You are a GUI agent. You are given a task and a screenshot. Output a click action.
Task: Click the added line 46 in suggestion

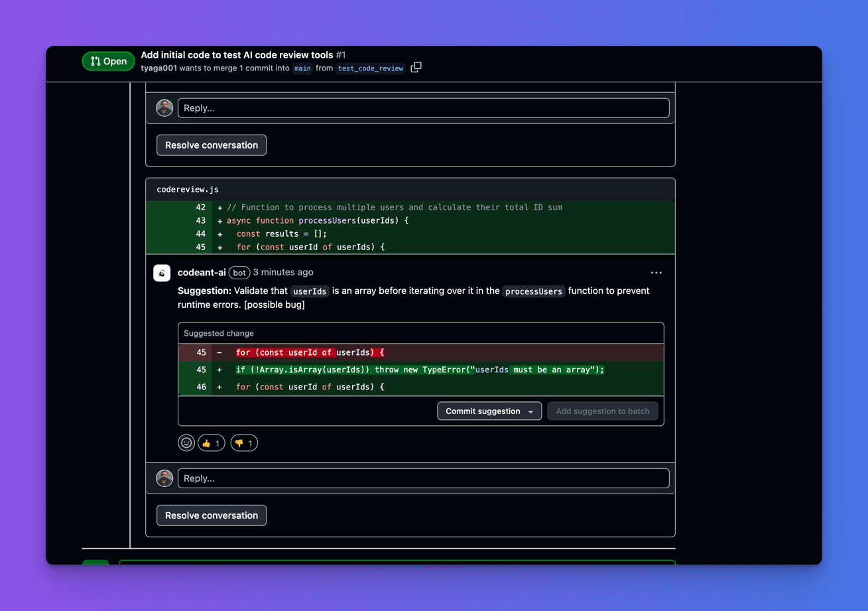pyautogui.click(x=421, y=387)
